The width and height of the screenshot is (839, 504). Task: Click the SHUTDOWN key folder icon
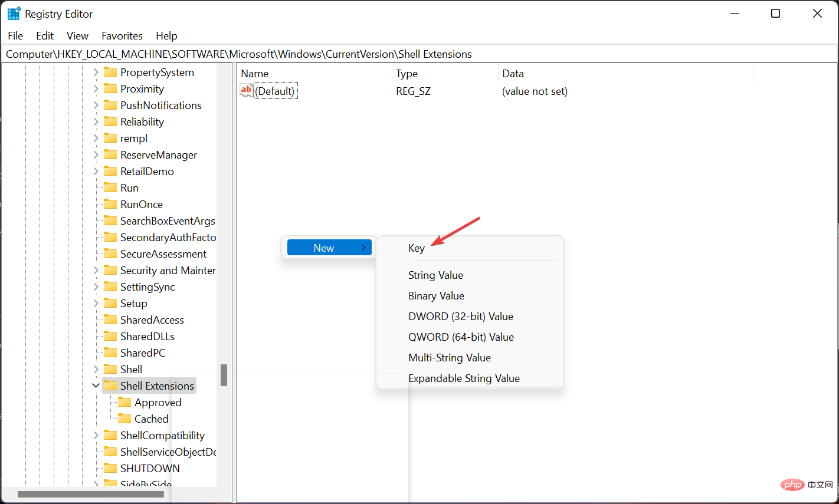coord(110,469)
